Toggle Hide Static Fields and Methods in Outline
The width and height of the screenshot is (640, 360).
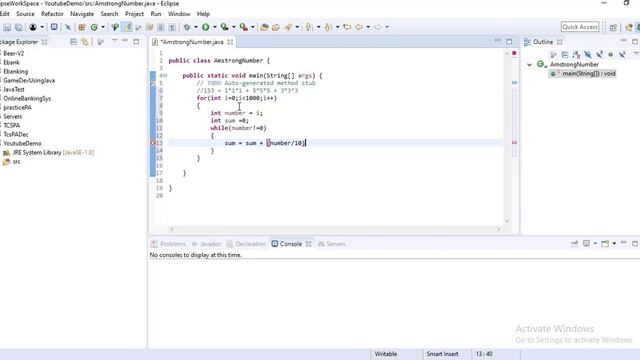pyautogui.click(x=599, y=54)
